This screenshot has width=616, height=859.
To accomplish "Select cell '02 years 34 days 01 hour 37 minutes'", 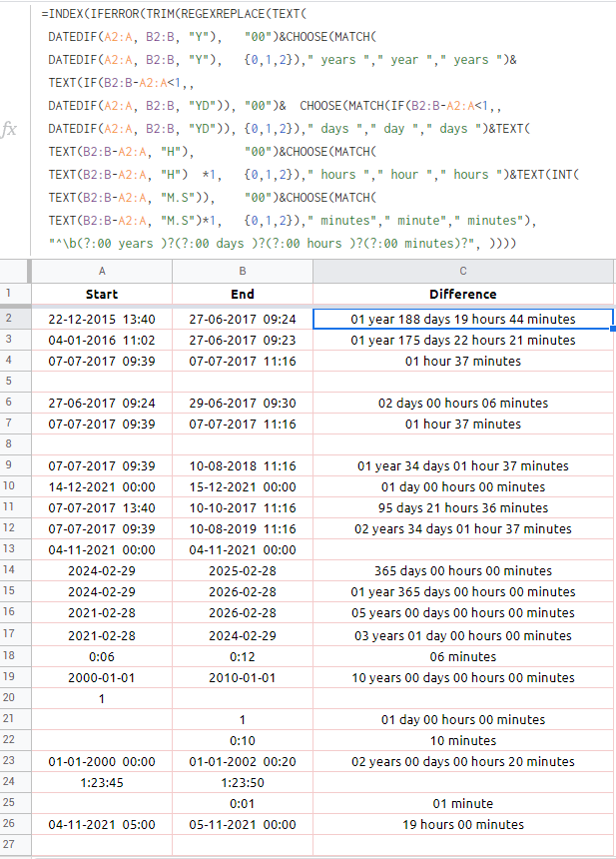I will (x=463, y=529).
